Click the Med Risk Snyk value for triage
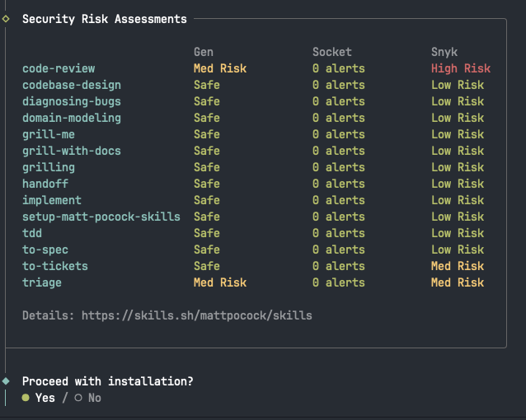Image resolution: width=526 pixels, height=420 pixels. (458, 282)
